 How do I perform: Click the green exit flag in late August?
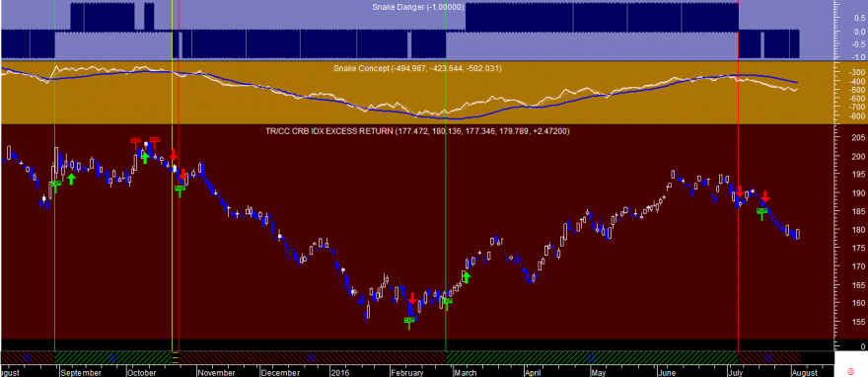pyautogui.click(x=56, y=185)
